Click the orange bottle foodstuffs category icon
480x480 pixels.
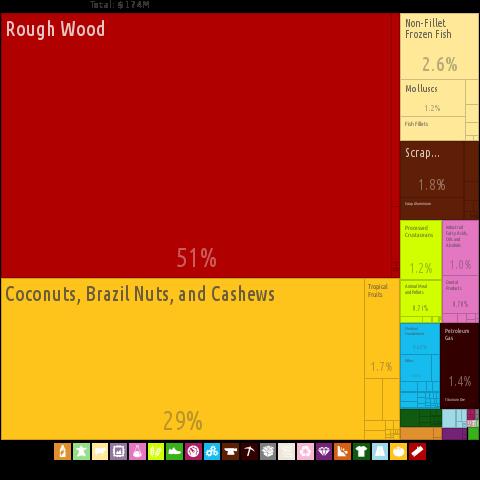point(63,452)
